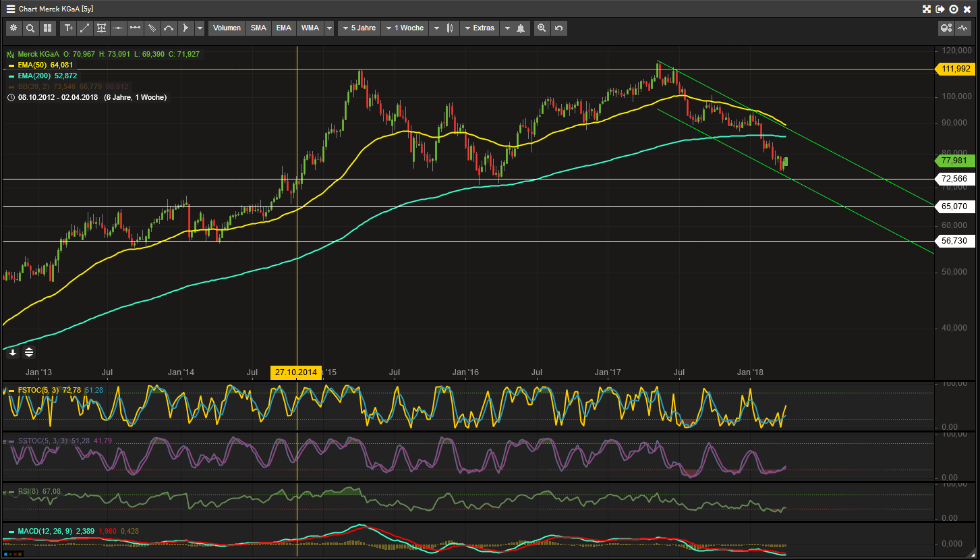Image resolution: width=980 pixels, height=560 pixels.
Task: Open the chart settings gear icon
Action: pyautogui.click(x=14, y=28)
